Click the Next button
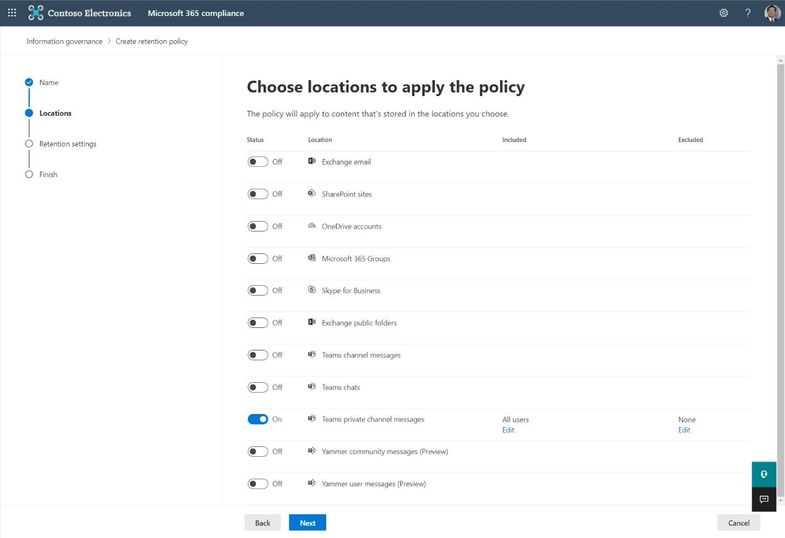 pos(307,522)
